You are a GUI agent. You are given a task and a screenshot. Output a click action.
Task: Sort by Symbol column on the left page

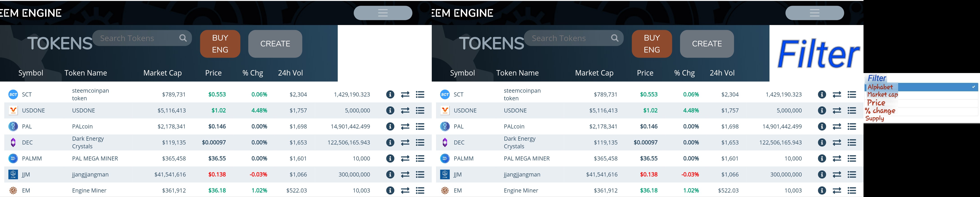coord(31,73)
